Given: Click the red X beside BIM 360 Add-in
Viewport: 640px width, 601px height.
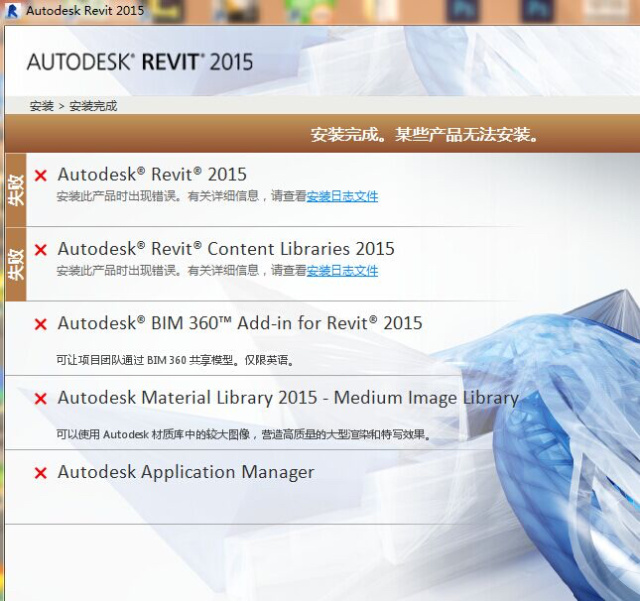Looking at the screenshot, I should (41, 325).
